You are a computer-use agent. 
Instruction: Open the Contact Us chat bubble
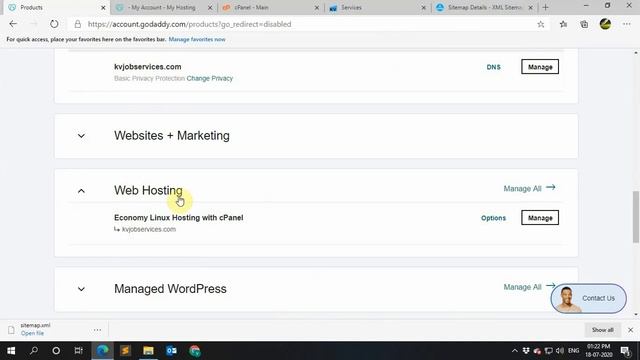[x=588, y=298]
